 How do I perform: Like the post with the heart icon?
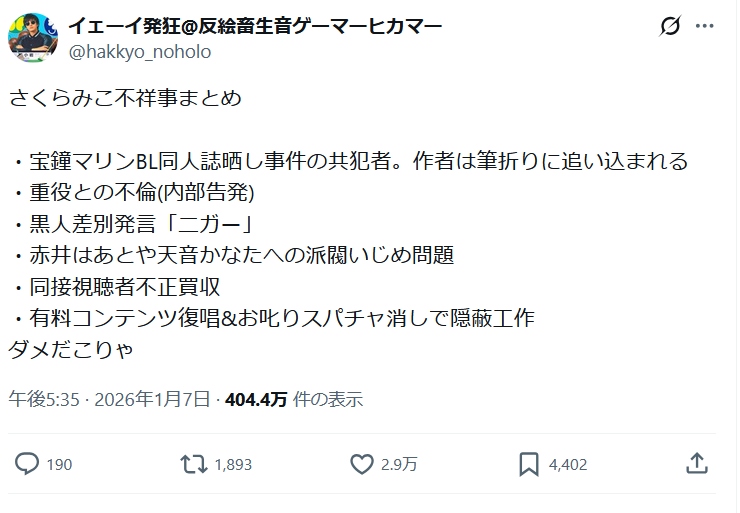[x=362, y=463]
